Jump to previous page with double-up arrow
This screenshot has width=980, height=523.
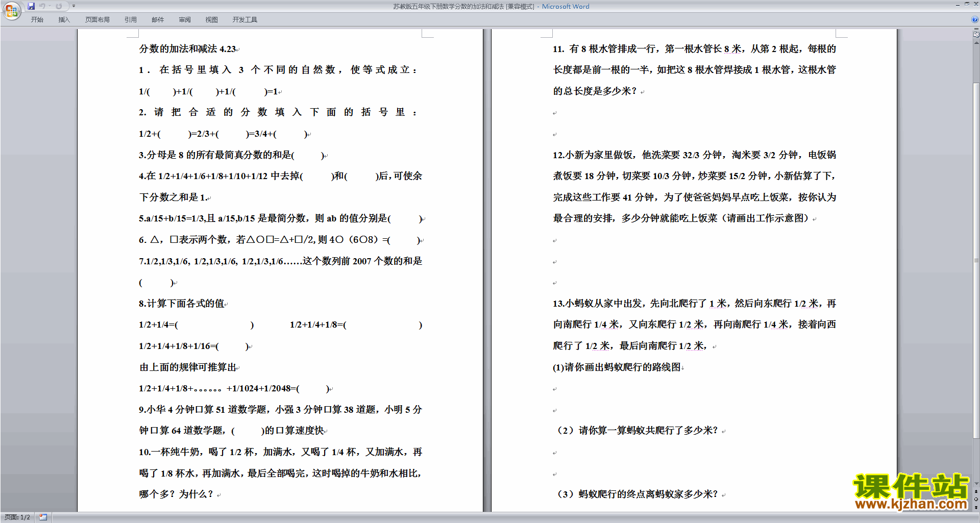click(976, 491)
